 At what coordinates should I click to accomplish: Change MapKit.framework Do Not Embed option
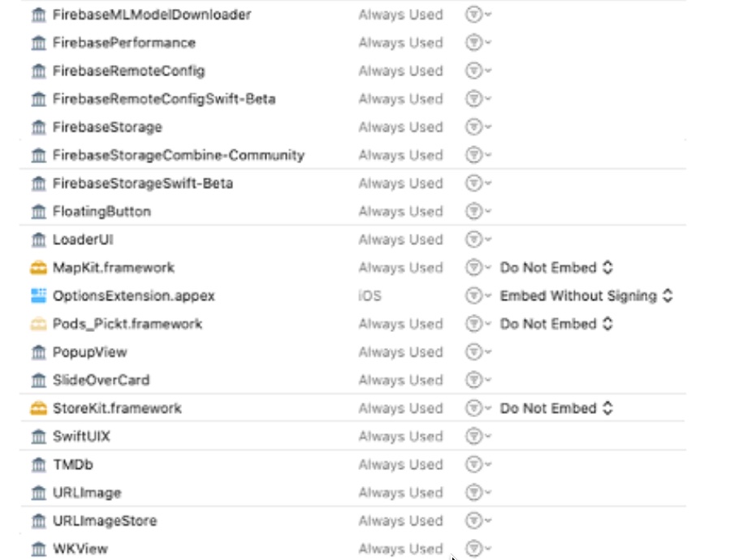click(556, 268)
